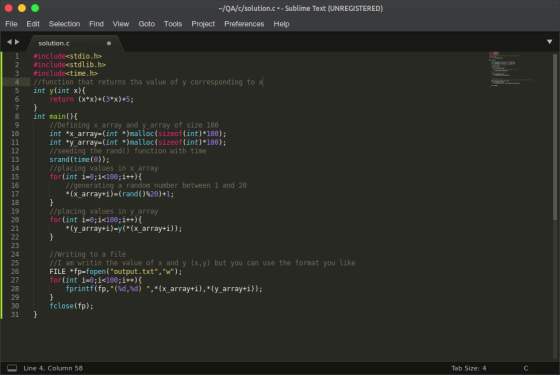Open the Goto menu
The width and height of the screenshot is (560, 375).
(146, 24)
